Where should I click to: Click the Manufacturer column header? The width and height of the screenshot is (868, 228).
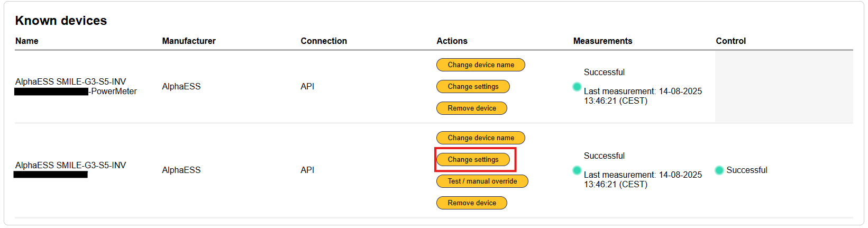pos(189,41)
